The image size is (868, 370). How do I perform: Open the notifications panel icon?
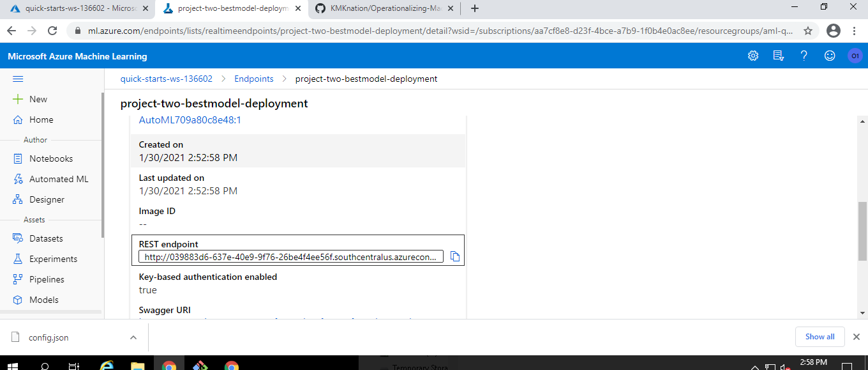click(779, 56)
